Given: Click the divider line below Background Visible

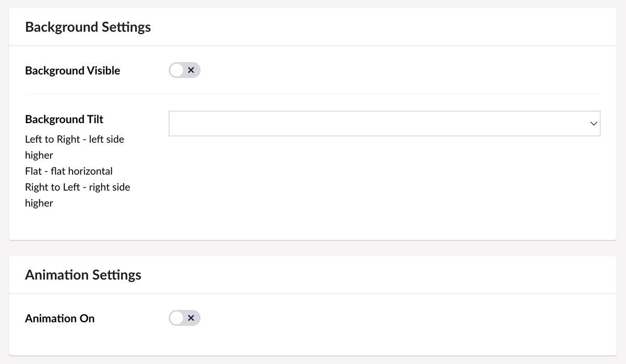Looking at the screenshot, I should (x=313, y=94).
